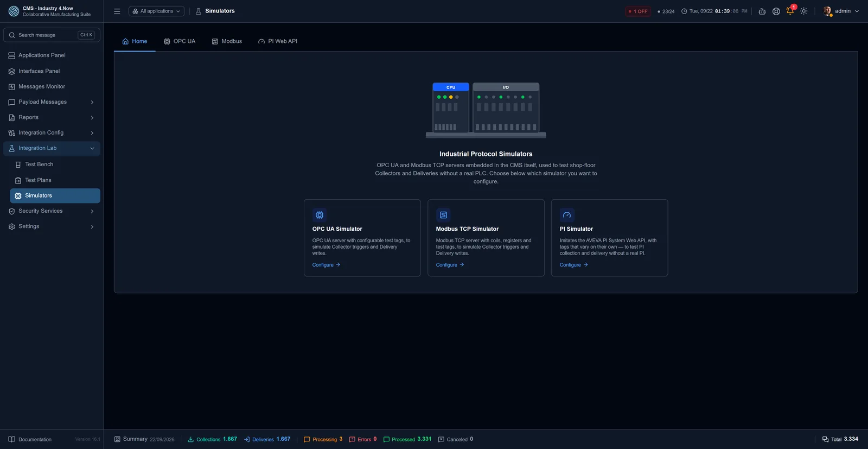Click the OPC UA Simulator card title
This screenshot has height=449, width=868.
tap(337, 229)
